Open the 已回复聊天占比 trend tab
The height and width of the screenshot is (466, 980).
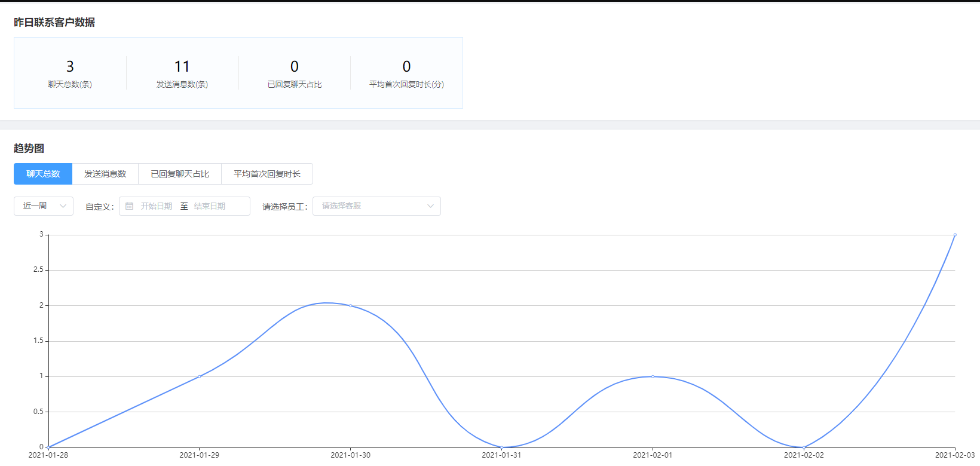[180, 174]
